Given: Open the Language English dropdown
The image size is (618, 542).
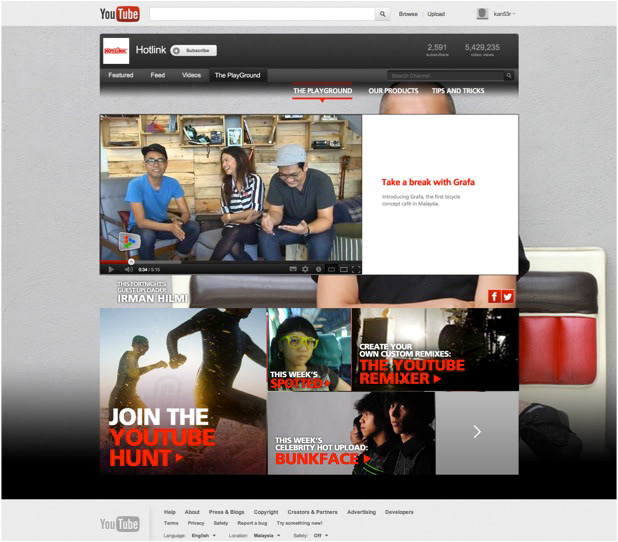Looking at the screenshot, I should [203, 535].
